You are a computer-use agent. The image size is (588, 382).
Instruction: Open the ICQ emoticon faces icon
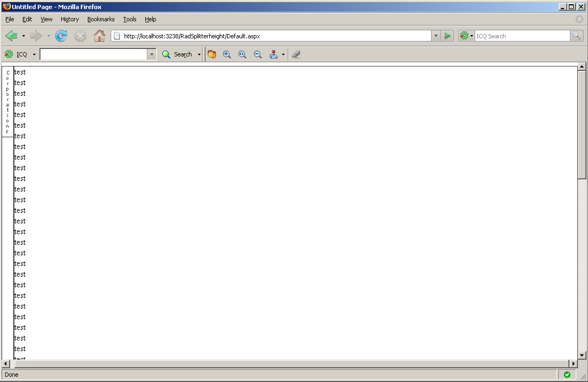(212, 54)
